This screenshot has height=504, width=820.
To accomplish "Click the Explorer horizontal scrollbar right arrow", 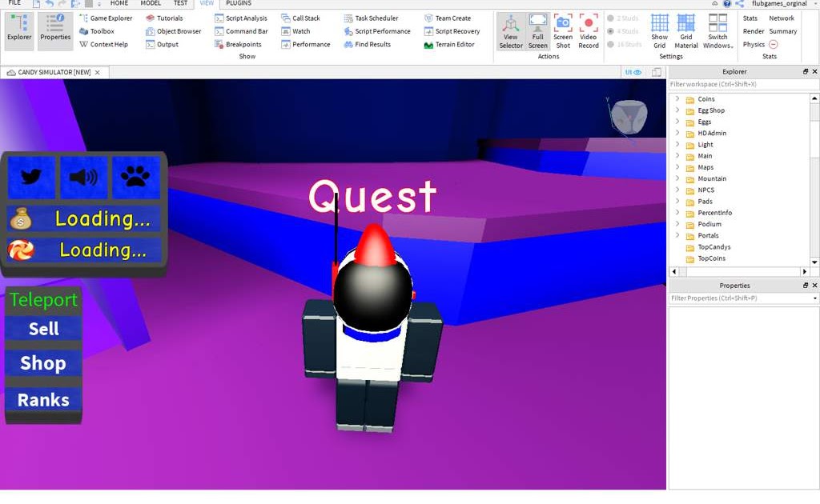I will pyautogui.click(x=804, y=271).
